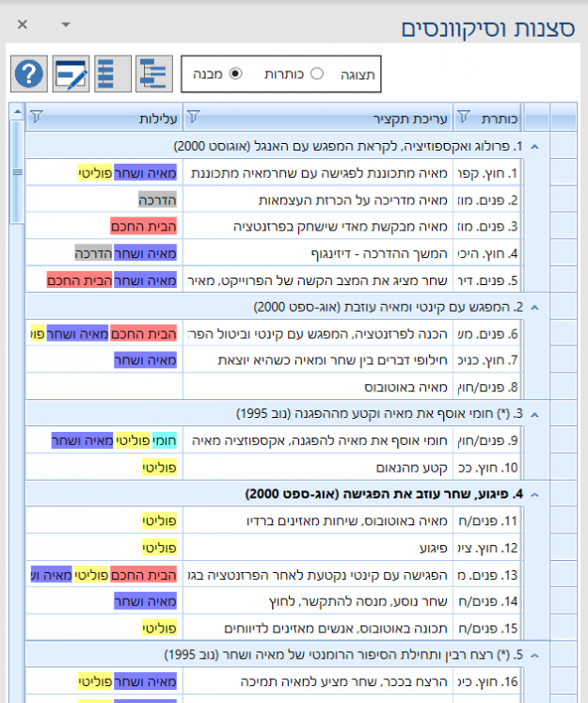Open filter for the כותרת column
Screen dimensions: 588x703
[464, 117]
